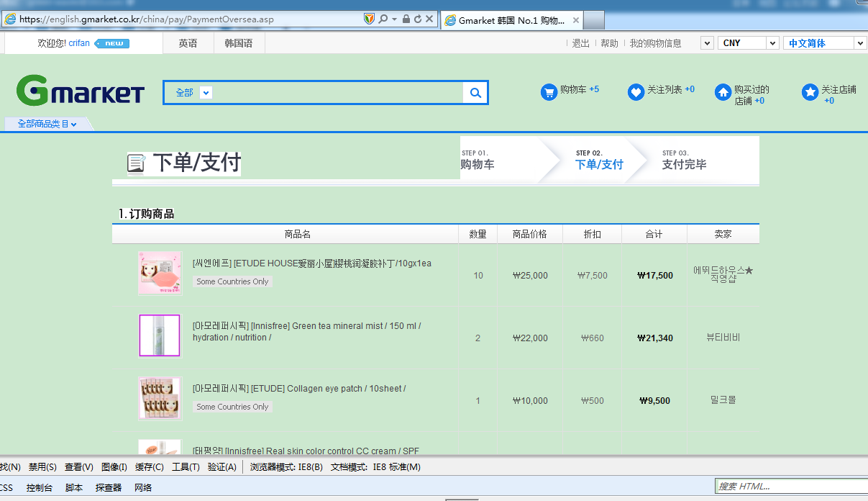The width and height of the screenshot is (868, 501).
Task: Click the seller 뷰티비비
Action: coord(723,338)
